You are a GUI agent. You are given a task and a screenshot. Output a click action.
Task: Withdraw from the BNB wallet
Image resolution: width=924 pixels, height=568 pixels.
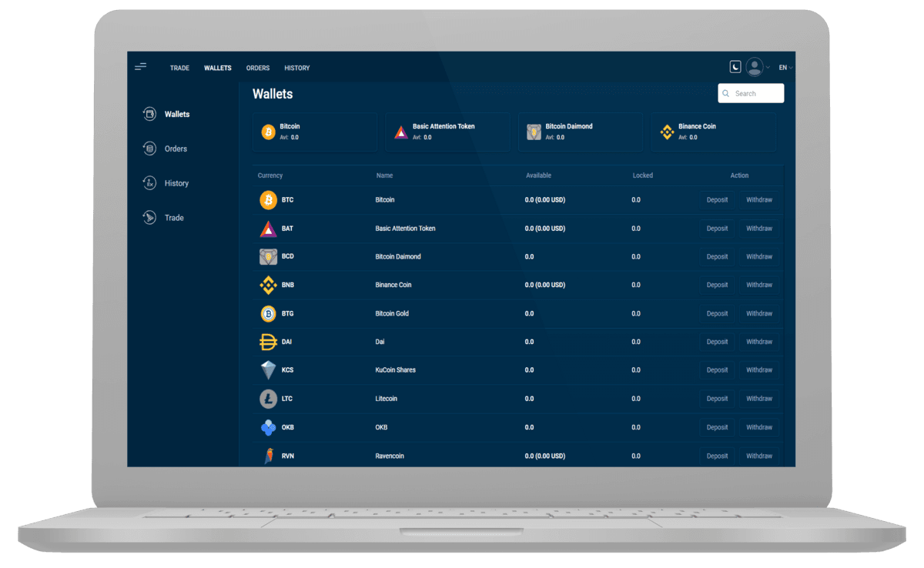click(x=758, y=285)
